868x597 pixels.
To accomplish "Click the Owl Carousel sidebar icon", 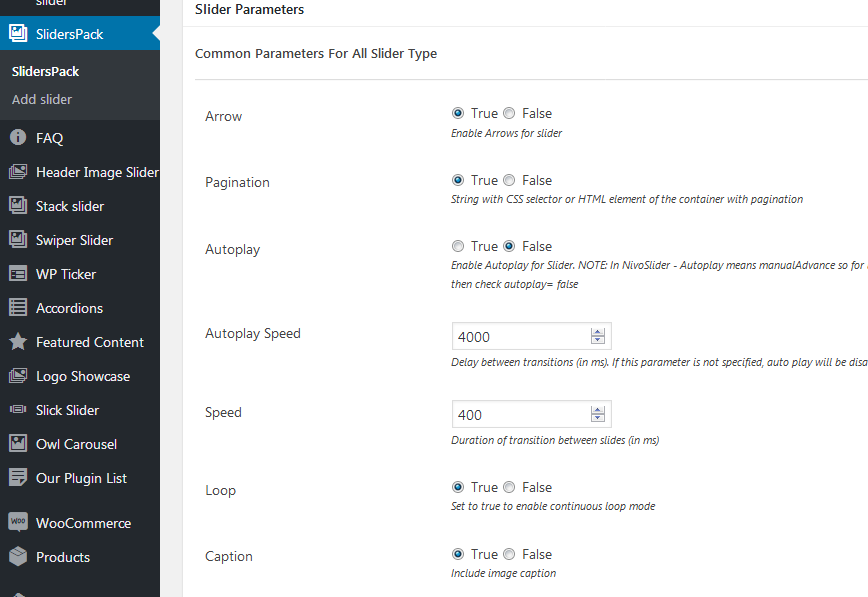I will [18, 444].
